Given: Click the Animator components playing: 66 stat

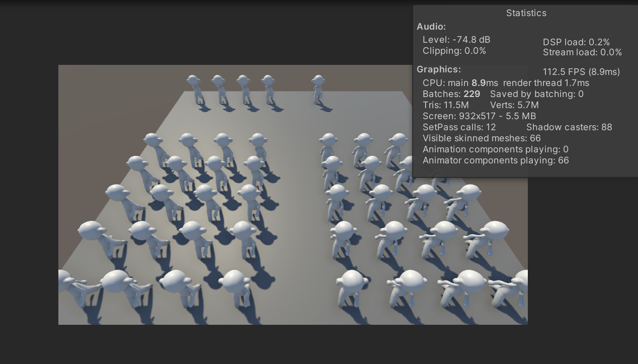Looking at the screenshot, I should (496, 160).
